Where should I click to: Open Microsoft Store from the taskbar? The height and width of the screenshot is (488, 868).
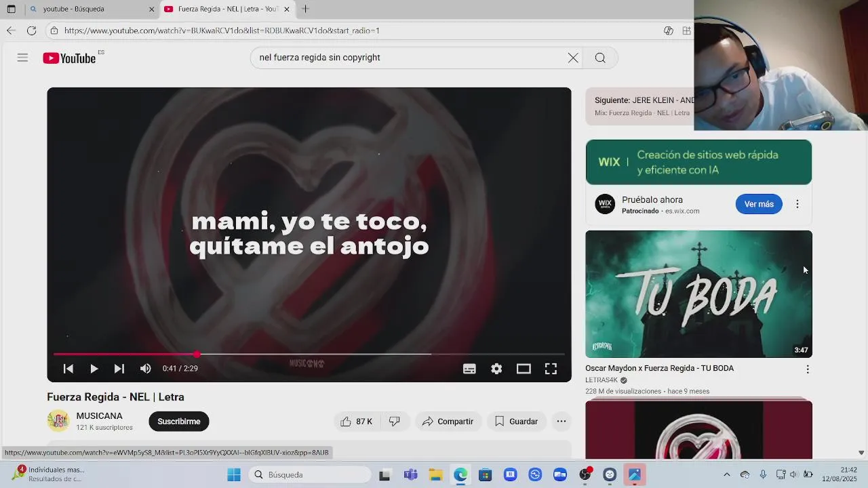click(x=485, y=474)
